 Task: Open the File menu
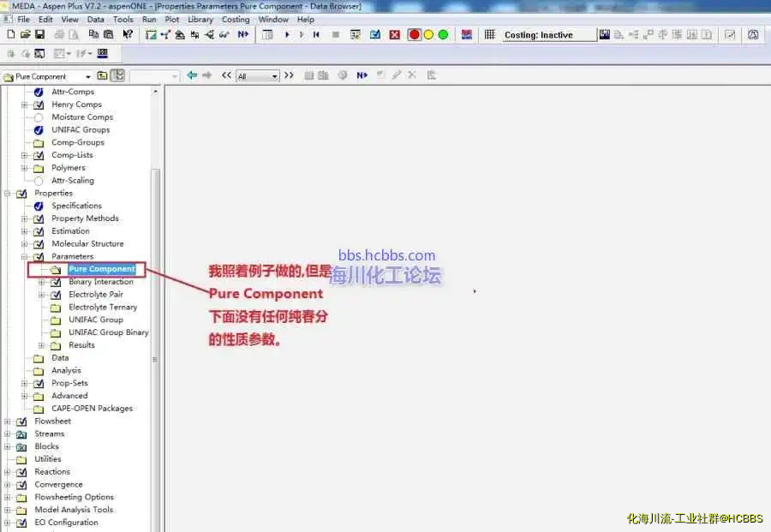pos(23,19)
